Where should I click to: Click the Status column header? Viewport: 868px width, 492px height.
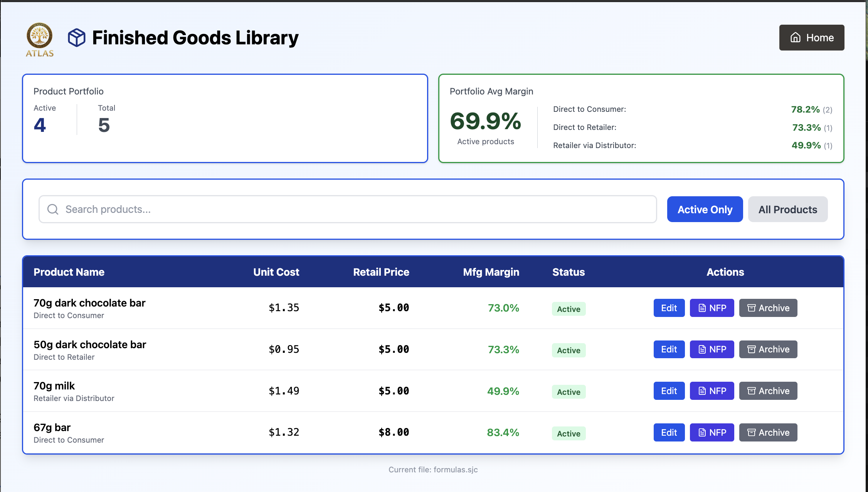568,272
